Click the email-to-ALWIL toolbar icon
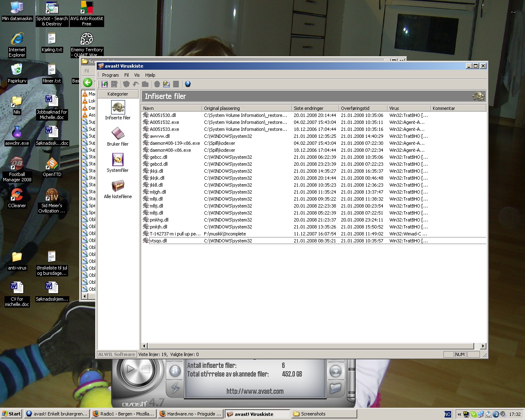525x420 pixels. click(x=167, y=84)
